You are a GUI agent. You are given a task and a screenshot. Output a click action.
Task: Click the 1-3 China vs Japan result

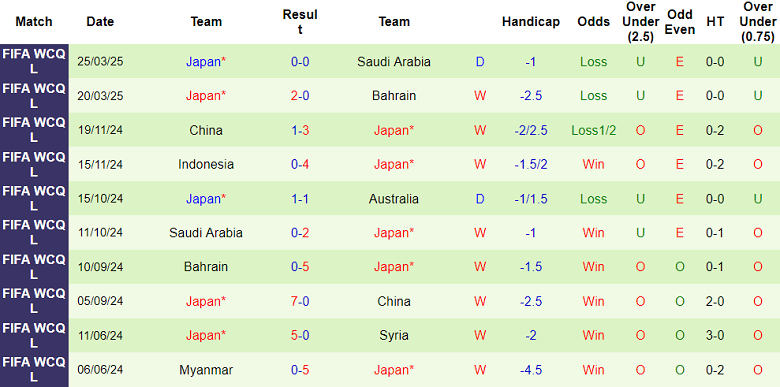tap(300, 130)
